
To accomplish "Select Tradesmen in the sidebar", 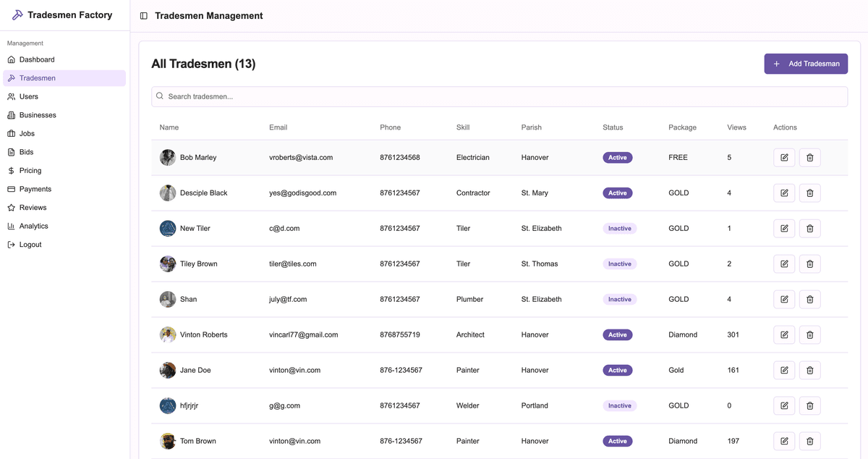I will coord(64,78).
